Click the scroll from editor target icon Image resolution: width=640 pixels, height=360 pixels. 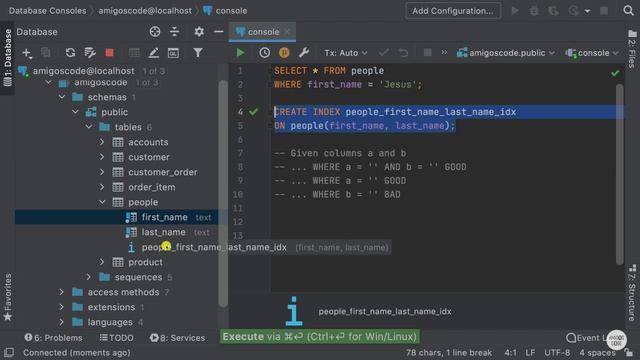[155, 31]
